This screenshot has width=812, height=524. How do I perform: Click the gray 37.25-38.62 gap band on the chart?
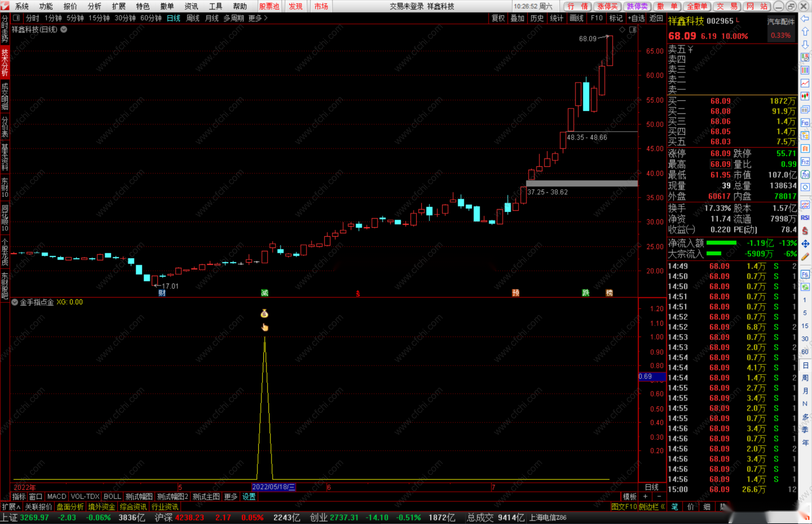581,183
